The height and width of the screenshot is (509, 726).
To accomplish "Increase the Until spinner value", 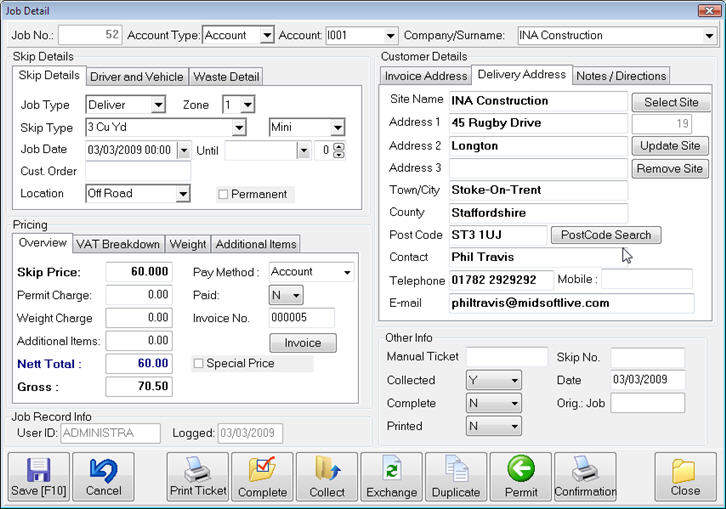I will (x=338, y=146).
